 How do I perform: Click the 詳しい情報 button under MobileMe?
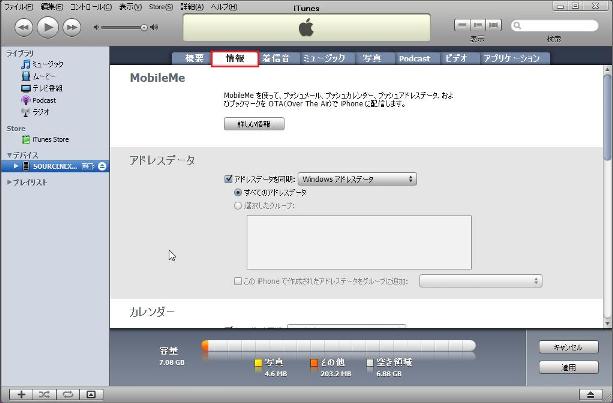254,124
